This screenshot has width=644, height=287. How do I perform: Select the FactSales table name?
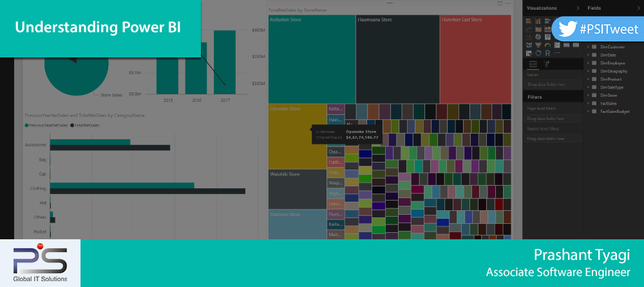609,103
